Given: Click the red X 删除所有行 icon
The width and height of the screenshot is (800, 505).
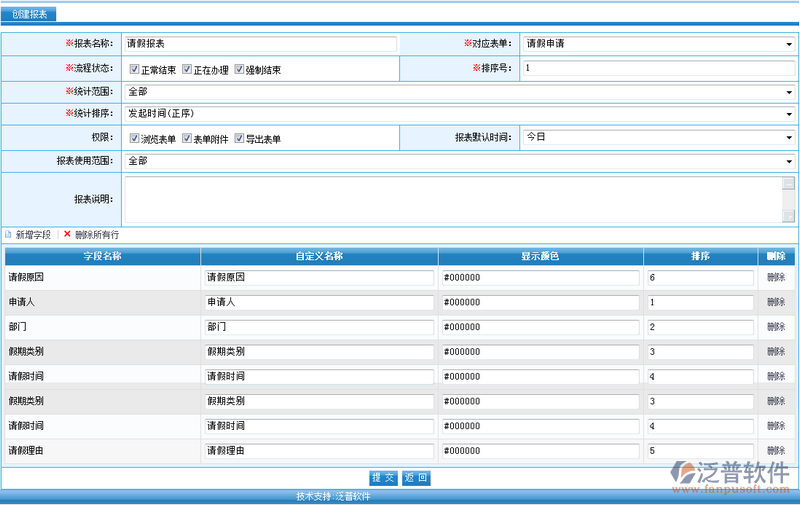Looking at the screenshot, I should tap(67, 234).
